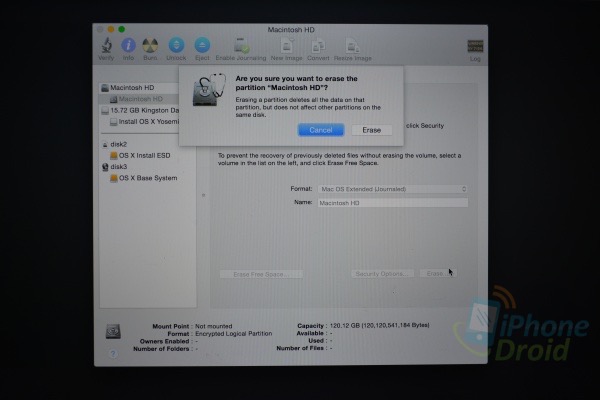The image size is (600, 400).
Task: Click the disk icon beside Mount Point
Action: 113,331
